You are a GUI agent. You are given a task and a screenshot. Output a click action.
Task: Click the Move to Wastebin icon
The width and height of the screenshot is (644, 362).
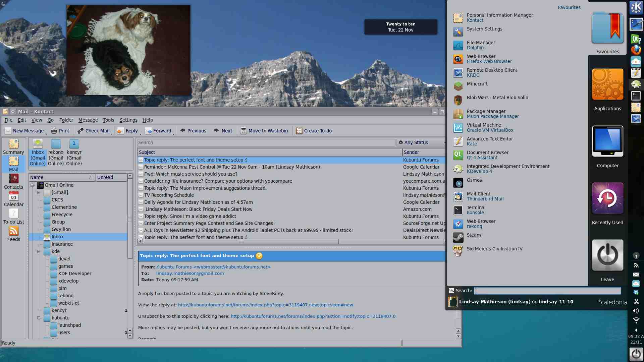click(x=244, y=131)
